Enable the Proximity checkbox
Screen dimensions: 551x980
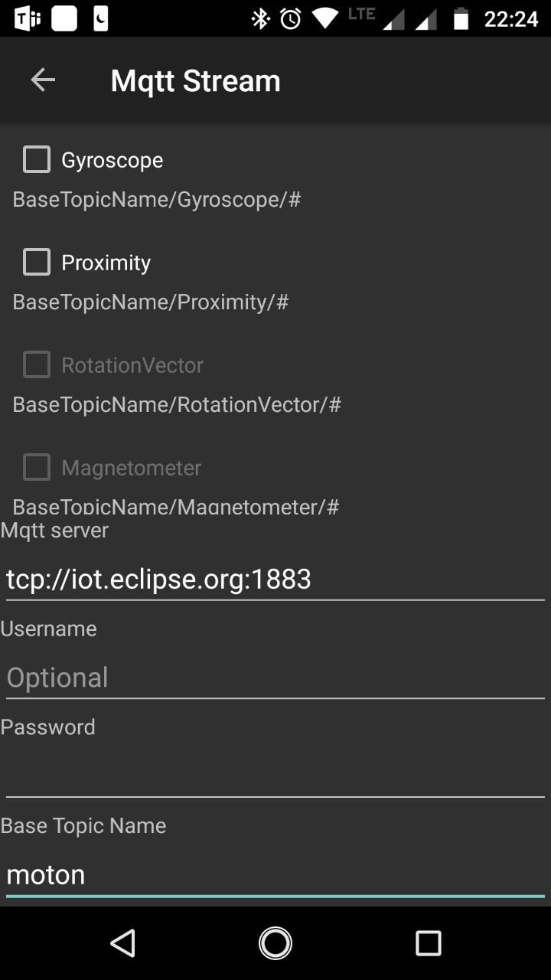tap(37, 263)
